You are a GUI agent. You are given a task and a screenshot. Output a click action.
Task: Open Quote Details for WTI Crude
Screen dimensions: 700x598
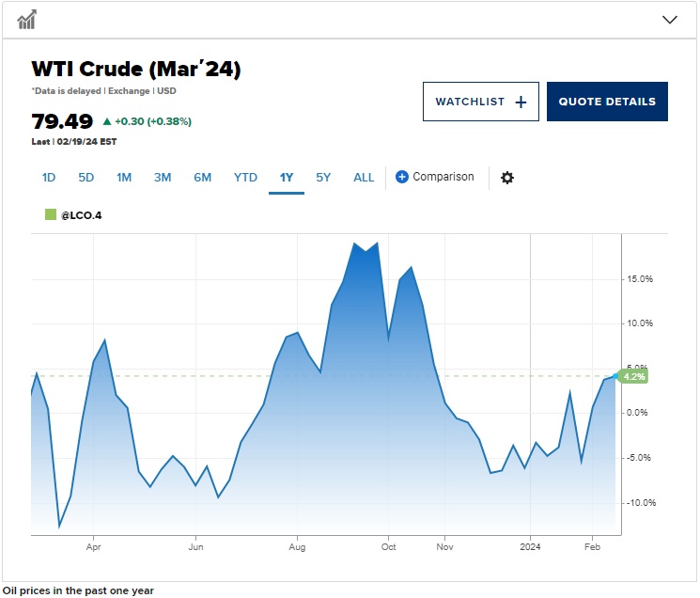pyautogui.click(x=607, y=102)
